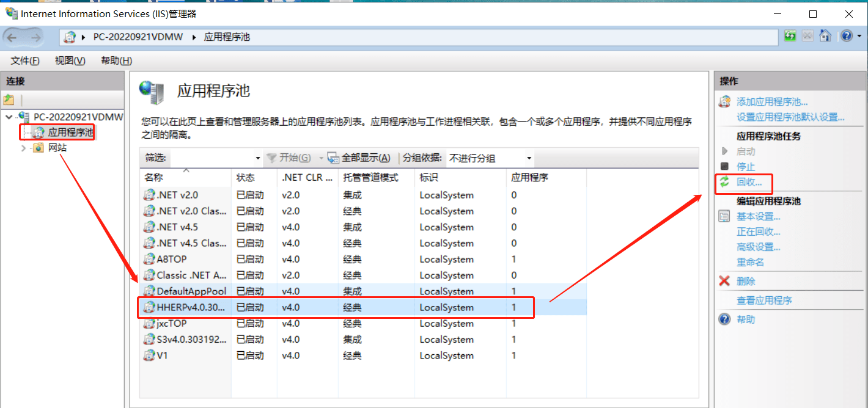The height and width of the screenshot is (408, 868).
Task: Open the 筛选 filter dropdown
Action: tap(258, 158)
